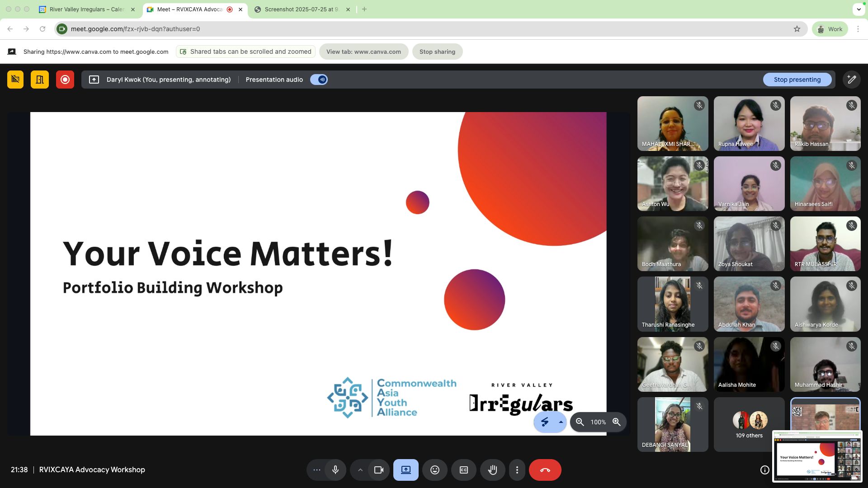Toggle the microphone in the call controls
The height and width of the screenshot is (488, 868).
335,470
